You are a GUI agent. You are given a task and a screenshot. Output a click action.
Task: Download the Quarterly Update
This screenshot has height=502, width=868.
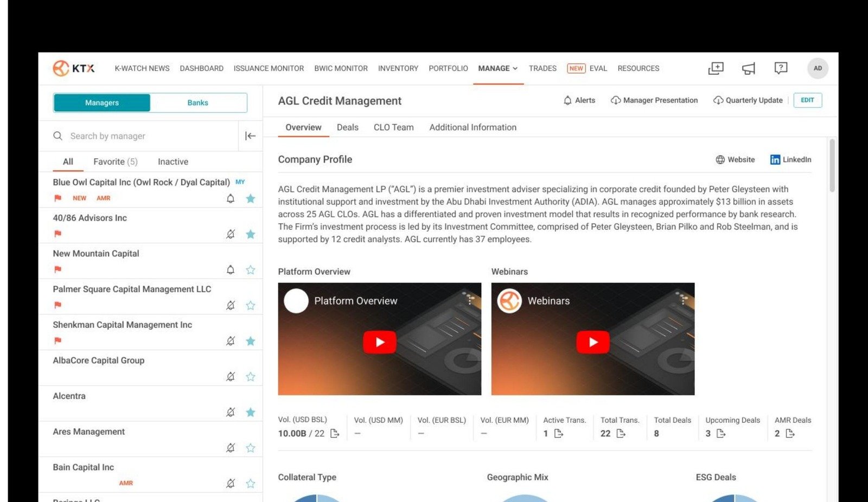pos(748,100)
